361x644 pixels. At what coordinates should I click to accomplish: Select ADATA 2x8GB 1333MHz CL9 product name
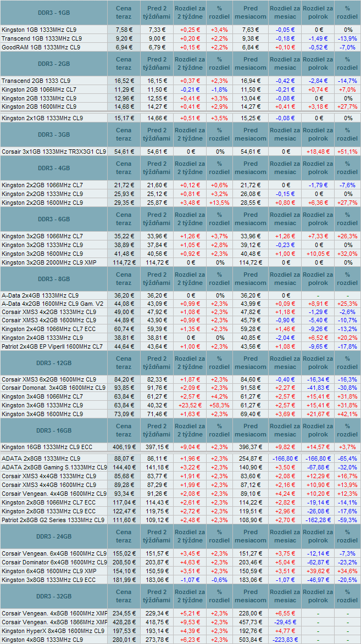(41, 458)
